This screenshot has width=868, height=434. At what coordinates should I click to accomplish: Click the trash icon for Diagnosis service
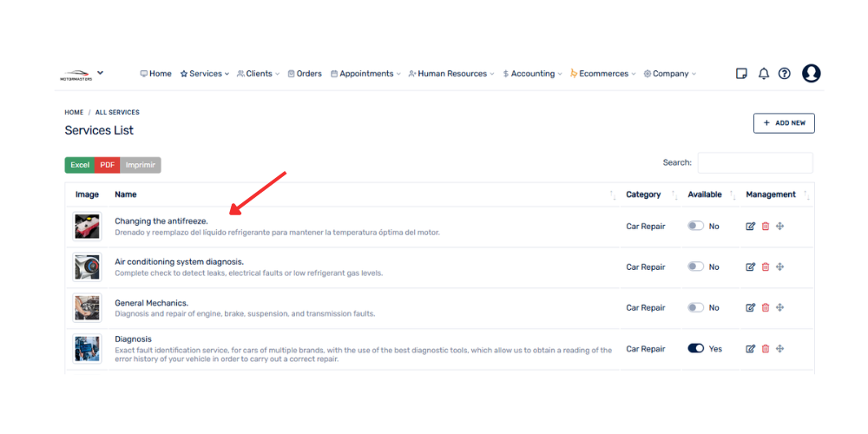pyautogui.click(x=765, y=349)
